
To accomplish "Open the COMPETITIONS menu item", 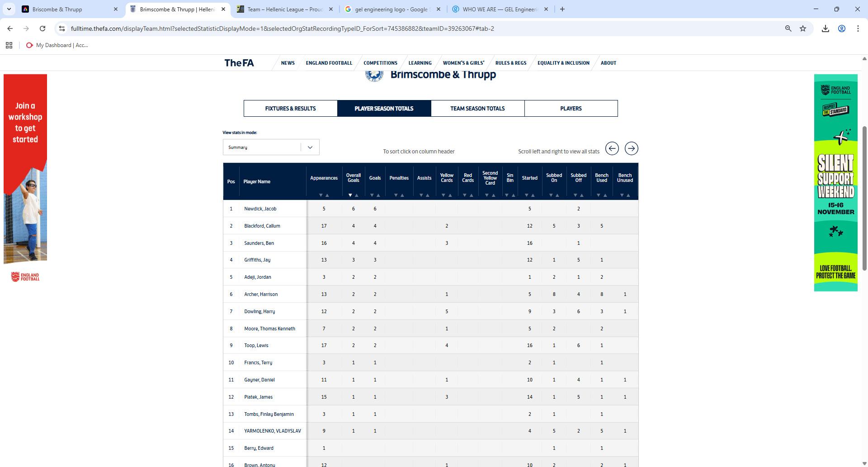I will (380, 63).
